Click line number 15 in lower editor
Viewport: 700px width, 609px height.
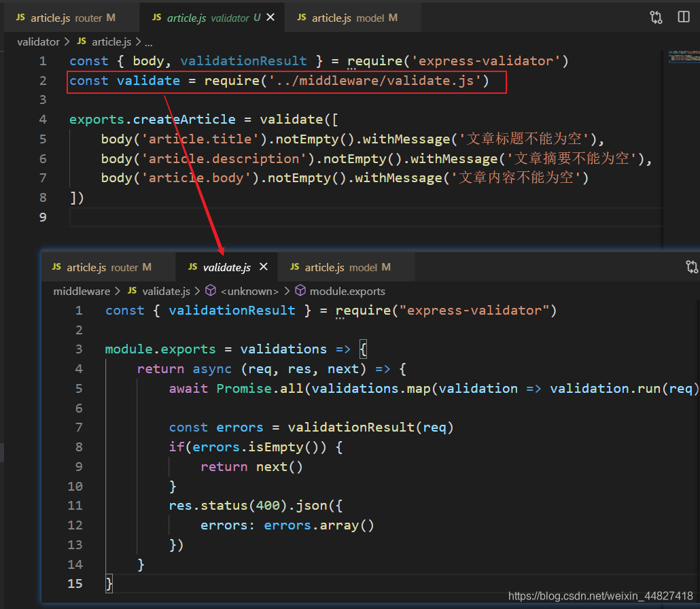tap(75, 584)
